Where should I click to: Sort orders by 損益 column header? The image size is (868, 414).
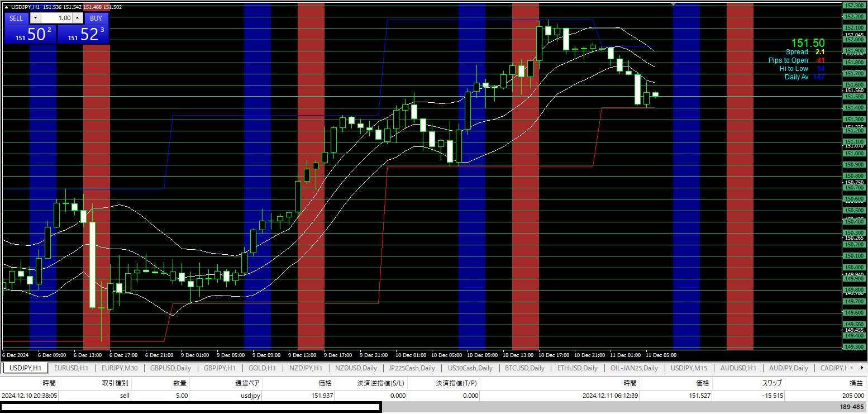tap(856, 383)
